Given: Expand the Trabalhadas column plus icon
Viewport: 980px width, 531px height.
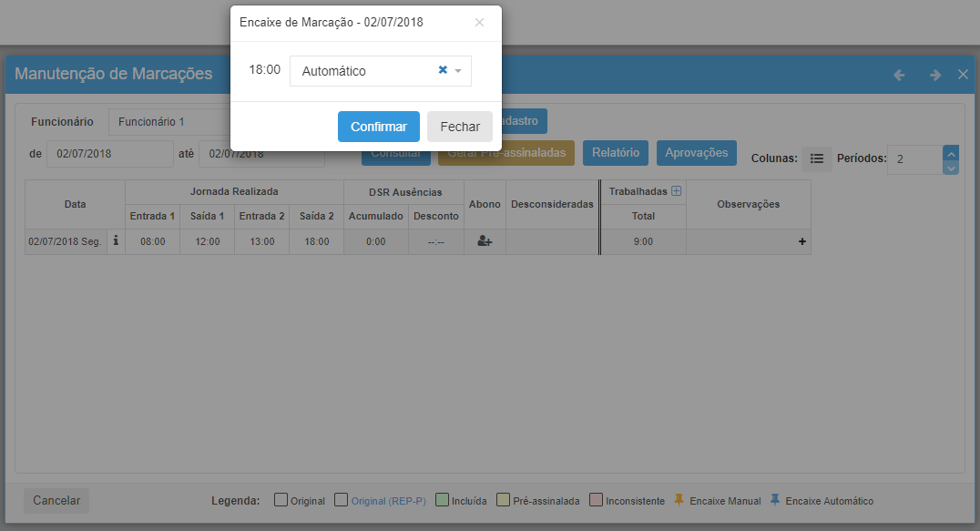Looking at the screenshot, I should (x=676, y=191).
